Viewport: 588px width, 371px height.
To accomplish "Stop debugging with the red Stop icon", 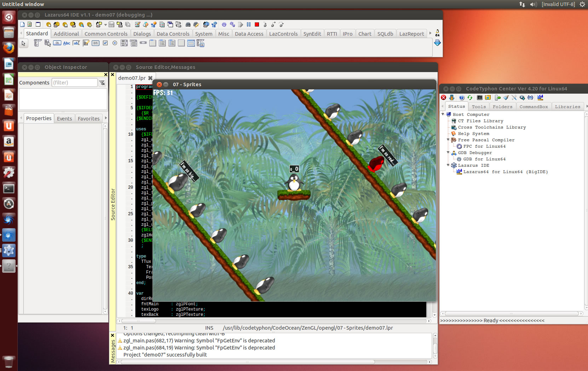I will pos(257,24).
